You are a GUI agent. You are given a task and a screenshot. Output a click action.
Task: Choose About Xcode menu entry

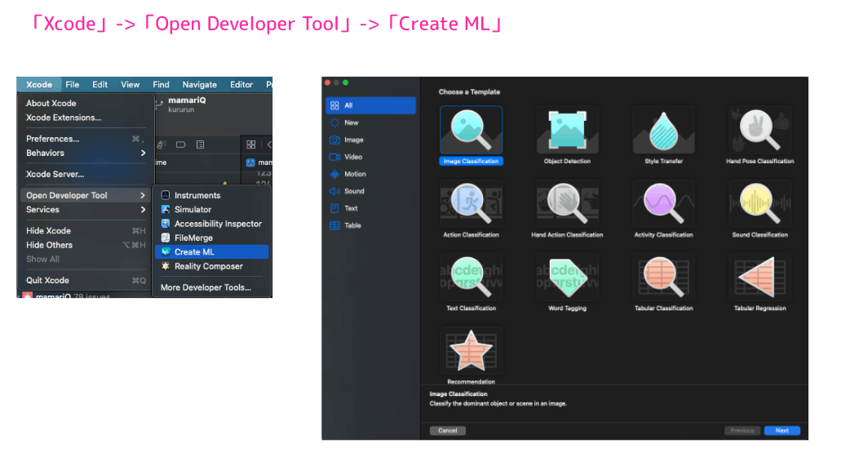coord(86,103)
